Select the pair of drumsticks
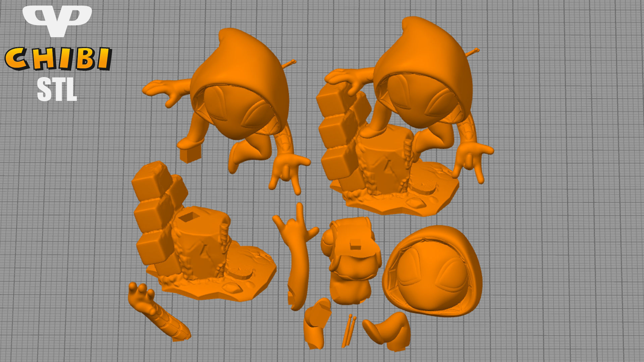The image size is (644, 362). click(x=349, y=330)
